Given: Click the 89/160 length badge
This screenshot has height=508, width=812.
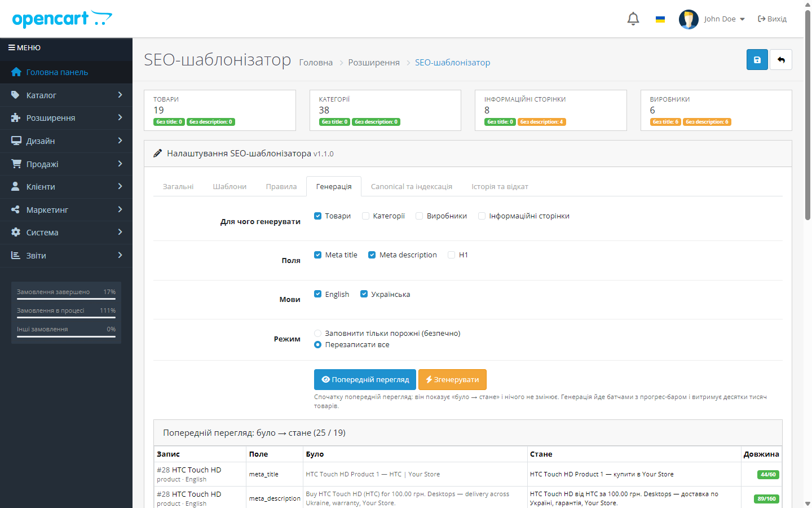Looking at the screenshot, I should pyautogui.click(x=767, y=499).
